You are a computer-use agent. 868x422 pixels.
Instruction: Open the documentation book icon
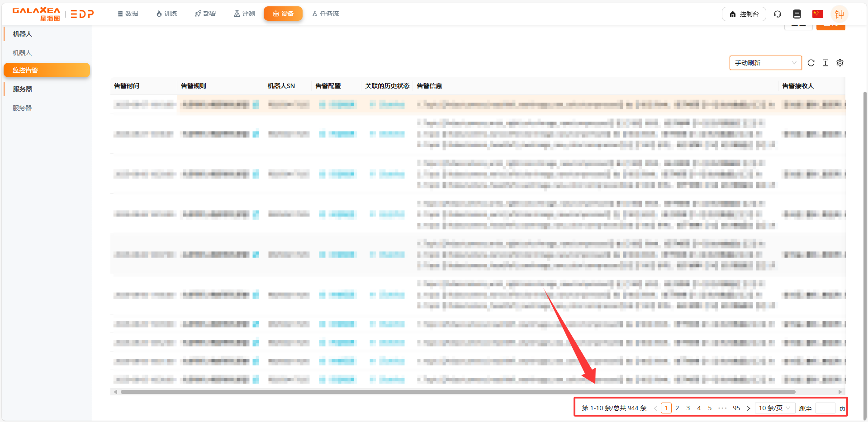[797, 14]
